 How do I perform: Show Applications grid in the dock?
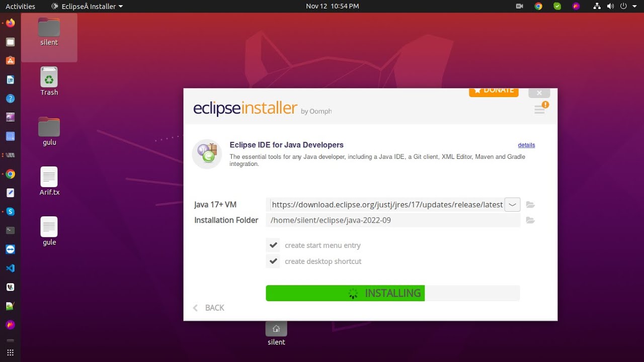[10, 352]
